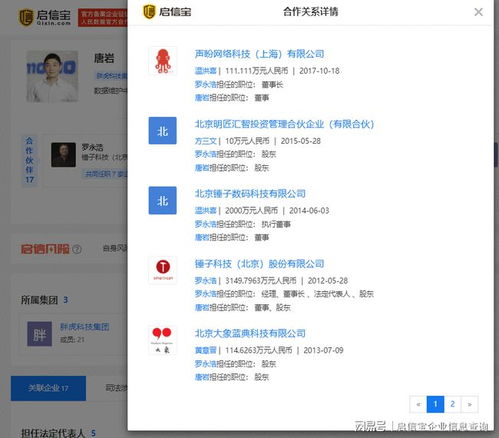
Task: Click the purple 胖 group icon
Action: [x=40, y=334]
